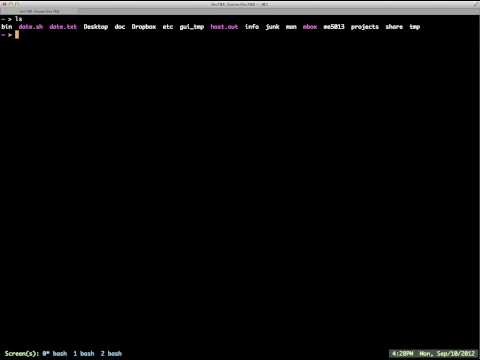Image resolution: width=480 pixels, height=360 pixels.
Task: Click the 'tmp' directory name
Action: 415,27
